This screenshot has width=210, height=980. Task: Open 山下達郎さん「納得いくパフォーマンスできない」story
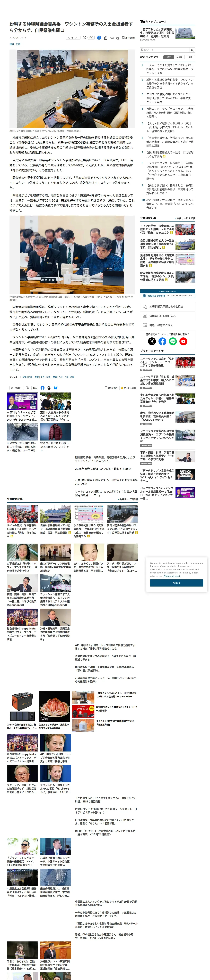coord(22,558)
